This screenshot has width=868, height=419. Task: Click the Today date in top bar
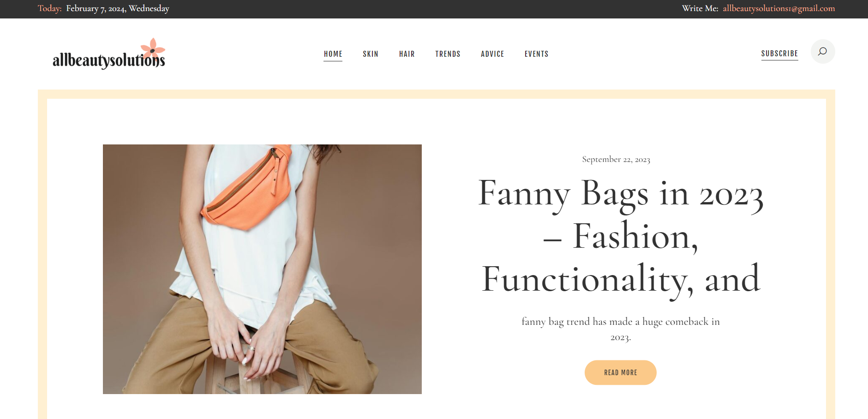click(x=50, y=8)
